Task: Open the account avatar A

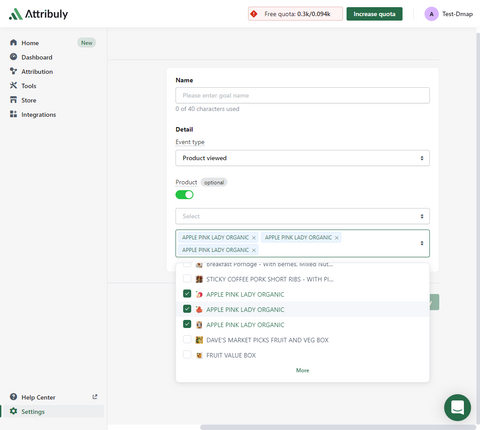Action: point(431,14)
